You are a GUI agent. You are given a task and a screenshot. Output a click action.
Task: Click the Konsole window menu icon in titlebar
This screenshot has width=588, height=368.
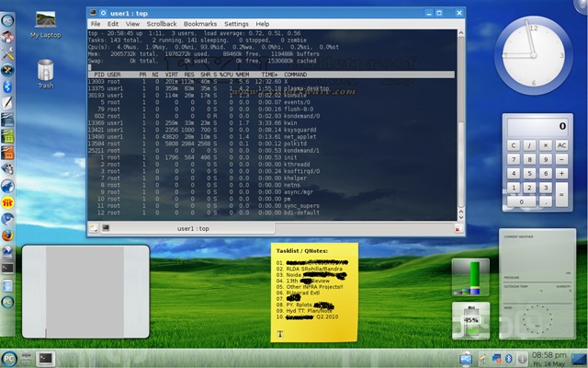[x=93, y=13]
